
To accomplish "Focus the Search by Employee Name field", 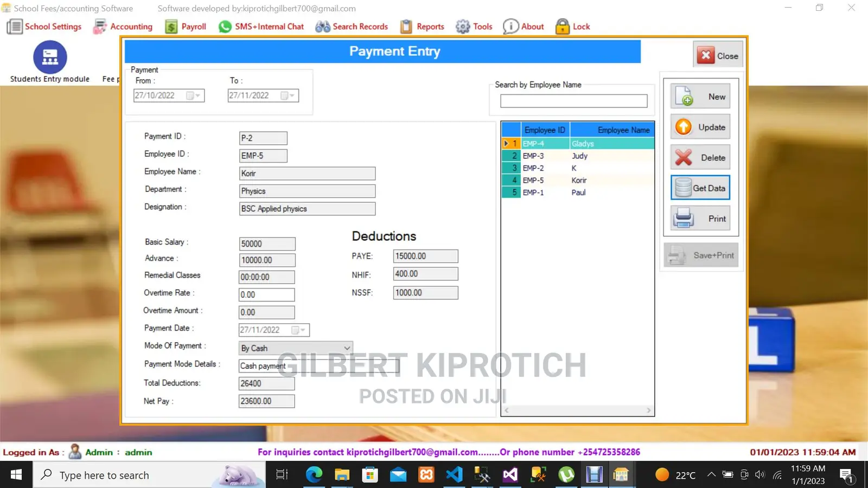I will pos(573,101).
